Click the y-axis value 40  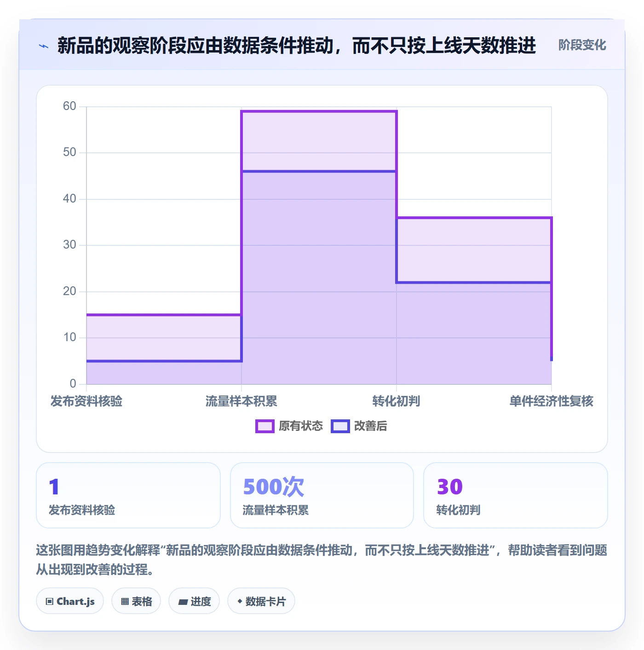pos(69,199)
